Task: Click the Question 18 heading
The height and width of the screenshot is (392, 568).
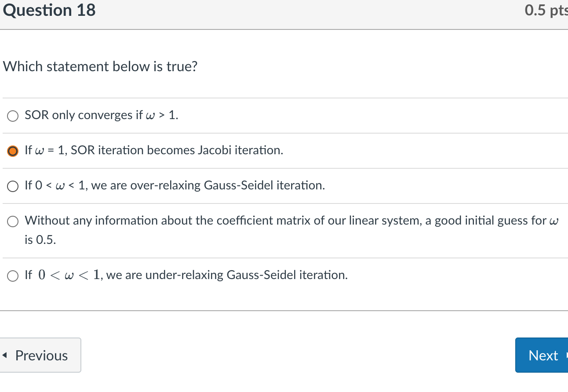Action: click(49, 10)
